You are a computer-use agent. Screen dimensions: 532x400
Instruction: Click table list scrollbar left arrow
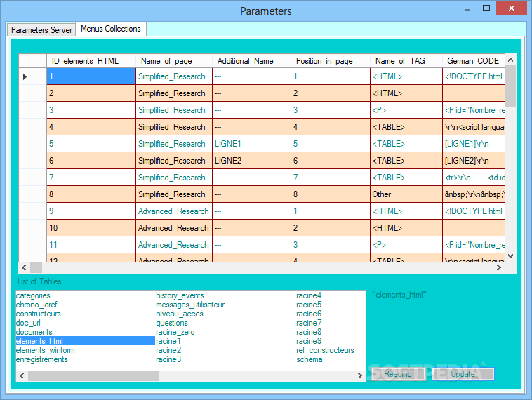point(22,375)
